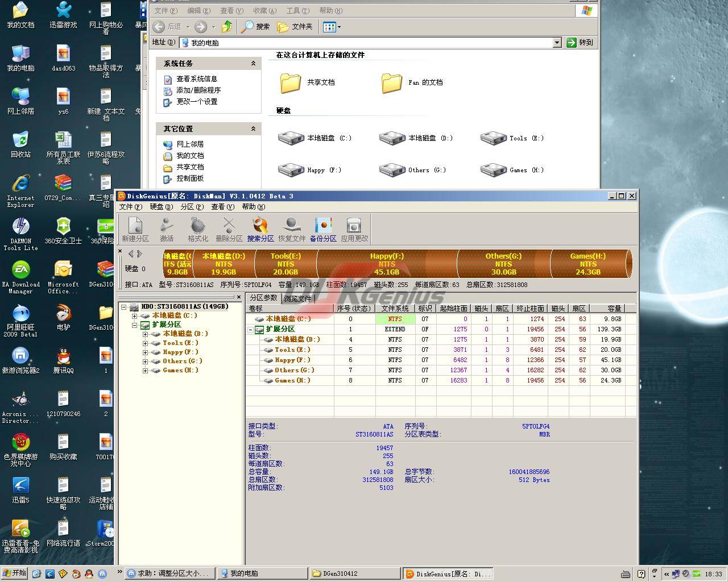
Task: Click Explorer 搜索 toolbar button
Action: pyautogui.click(x=255, y=27)
